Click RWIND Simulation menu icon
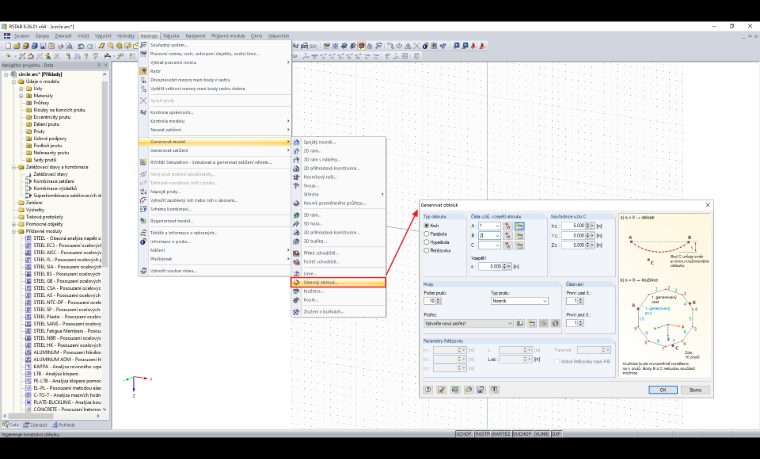The height and width of the screenshot is (459, 760). [143, 162]
